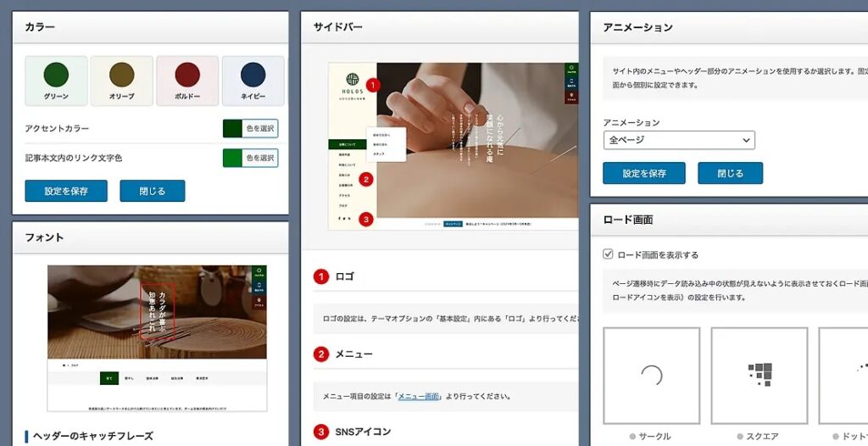Collapse the アニメーション panel header

(729, 27)
